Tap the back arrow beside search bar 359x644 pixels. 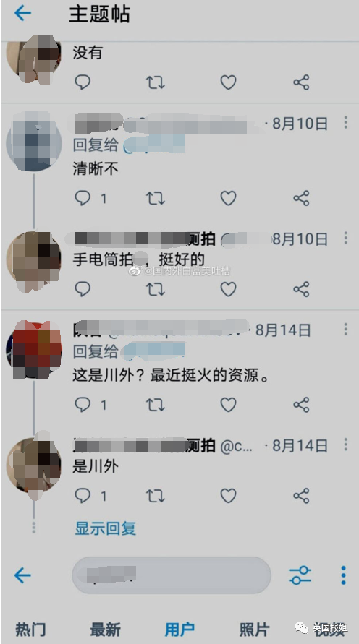22,575
